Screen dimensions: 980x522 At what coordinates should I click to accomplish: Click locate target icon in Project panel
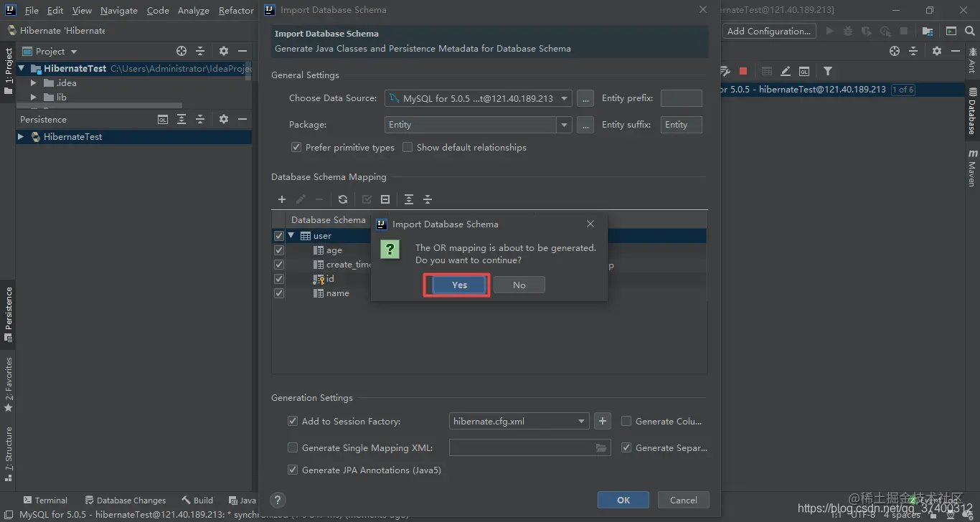182,52
